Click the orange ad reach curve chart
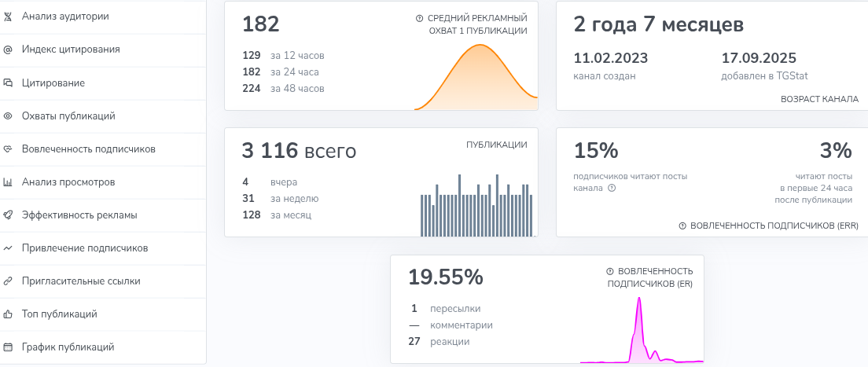 (x=476, y=77)
